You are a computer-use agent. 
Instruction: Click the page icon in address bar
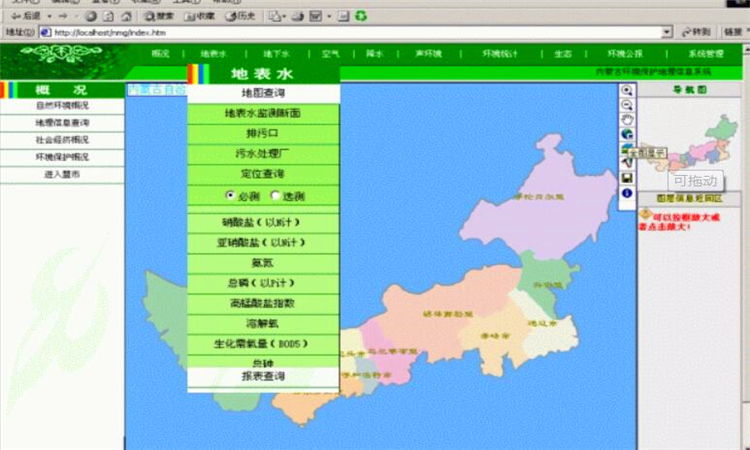point(46,33)
